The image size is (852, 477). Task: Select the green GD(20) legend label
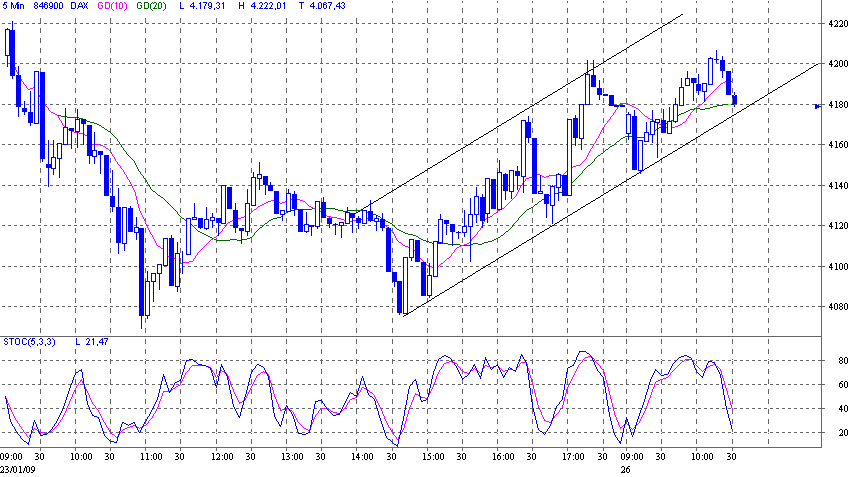(x=152, y=6)
